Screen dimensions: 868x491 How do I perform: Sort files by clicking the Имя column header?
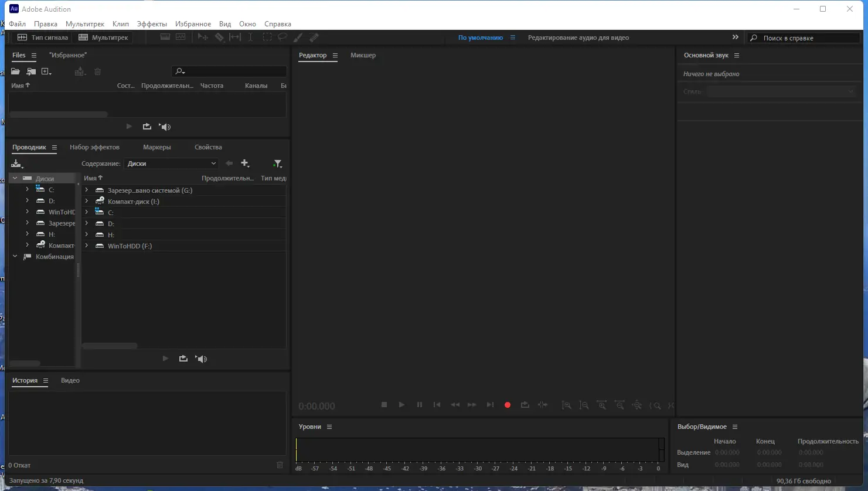[x=18, y=85]
